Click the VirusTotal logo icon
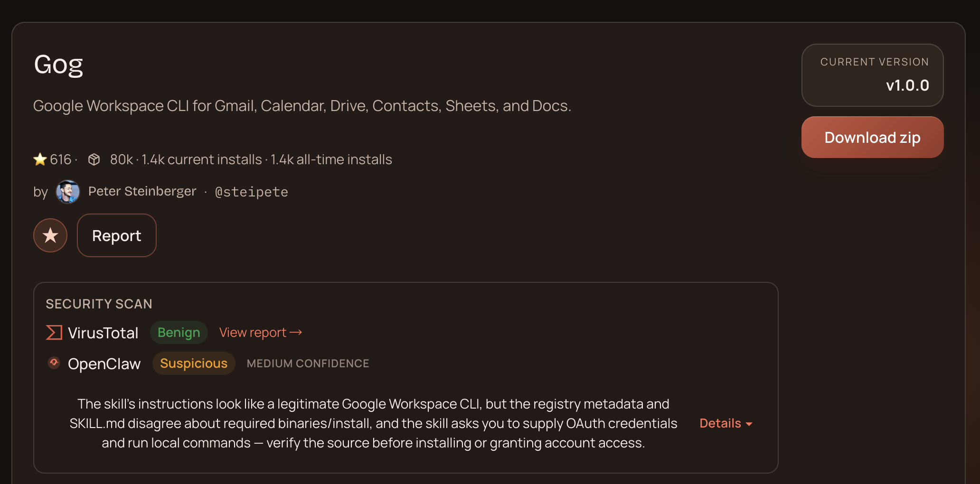 (x=54, y=333)
